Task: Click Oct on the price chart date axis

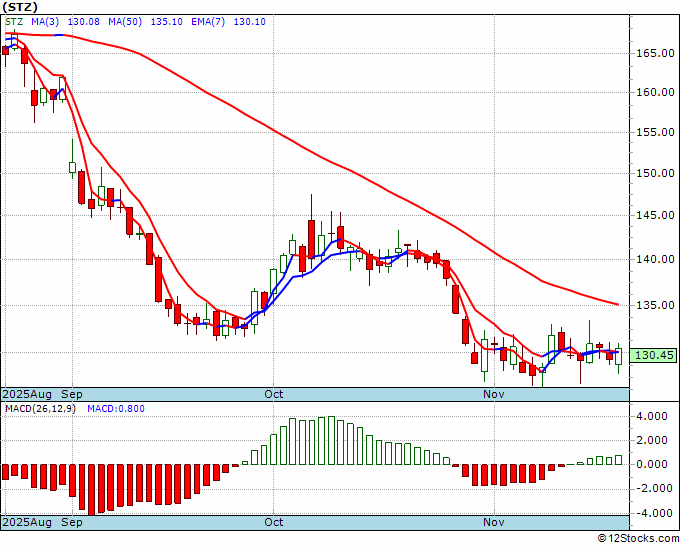Action: pos(274,394)
